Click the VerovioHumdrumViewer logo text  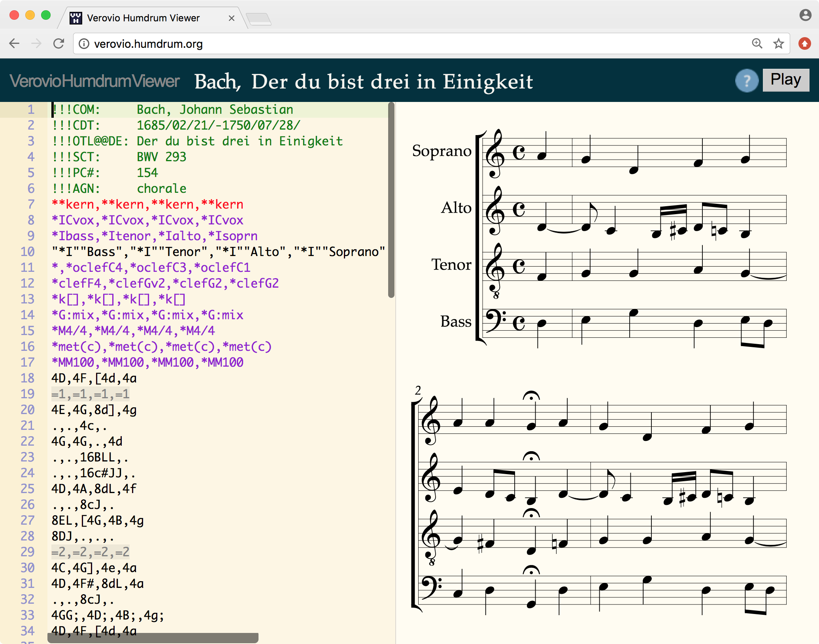[94, 81]
